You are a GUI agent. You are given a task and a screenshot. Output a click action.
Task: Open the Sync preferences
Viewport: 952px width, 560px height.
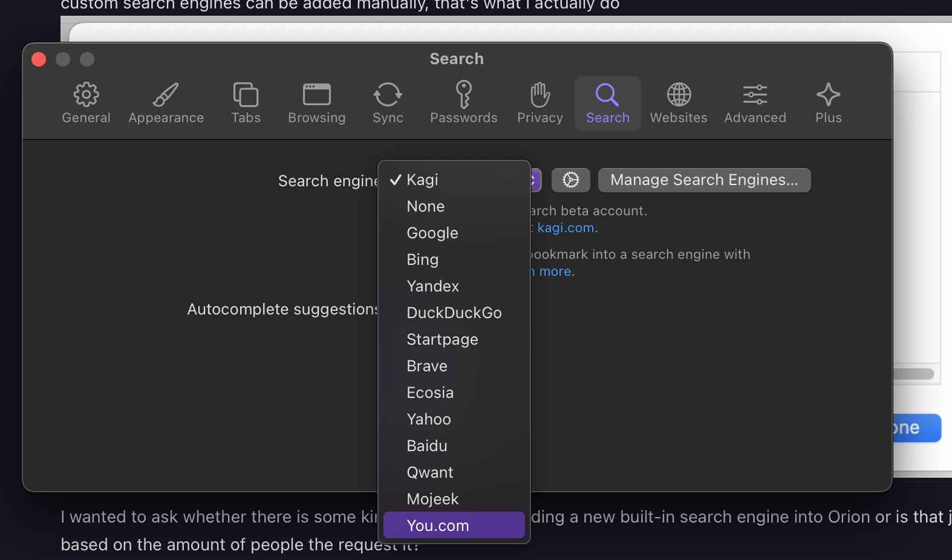pos(388,103)
